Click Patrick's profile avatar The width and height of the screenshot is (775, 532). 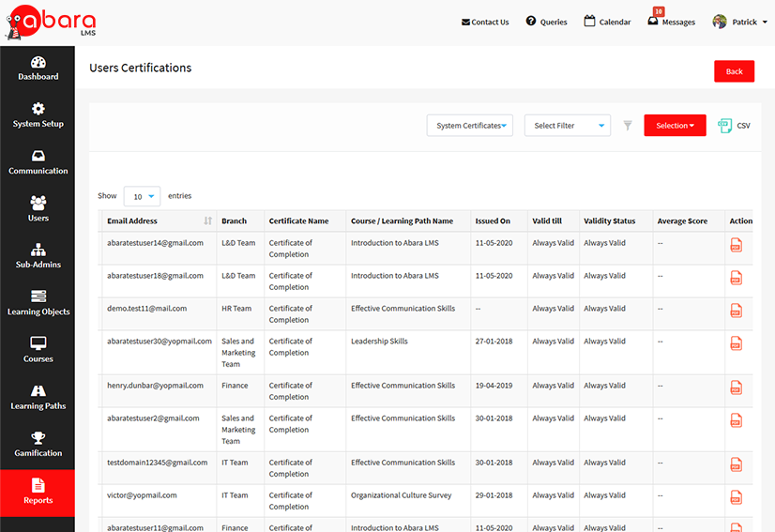pyautogui.click(x=720, y=22)
